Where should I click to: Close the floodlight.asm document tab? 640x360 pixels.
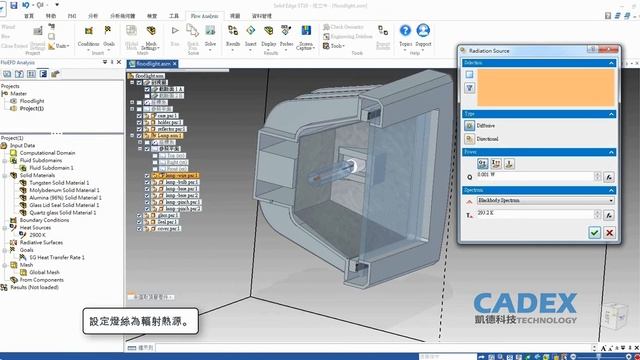coord(175,64)
